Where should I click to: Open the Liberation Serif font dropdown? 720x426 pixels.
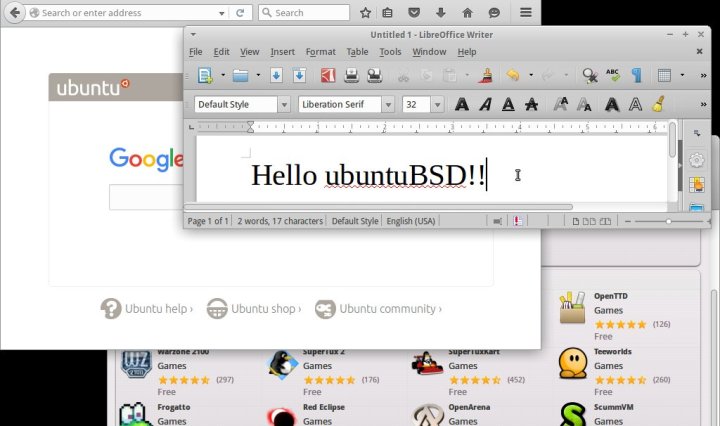click(388, 104)
